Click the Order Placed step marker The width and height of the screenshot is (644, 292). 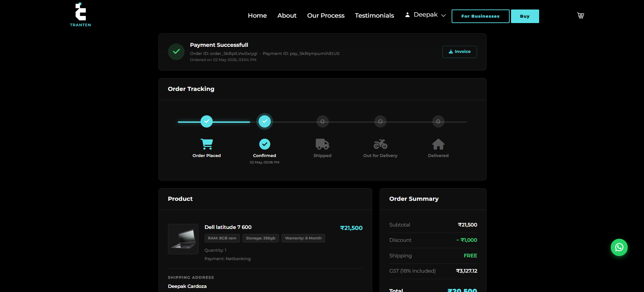207,121
